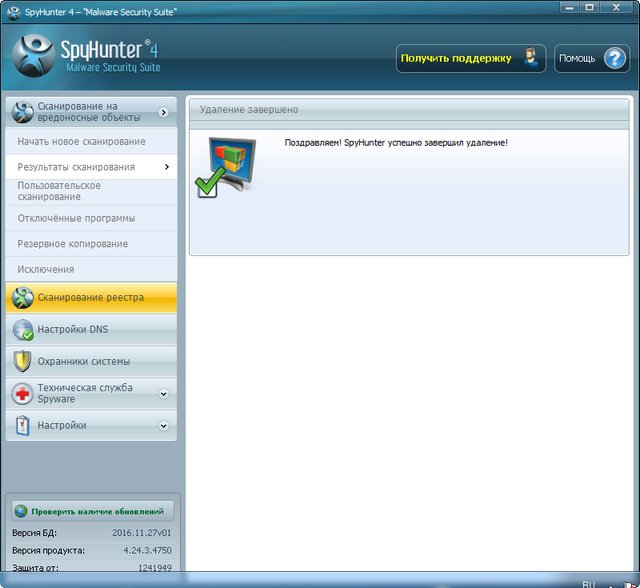Viewport: 640px width, 588px height.
Task: Go to Отключённые программы
Action: tap(76, 218)
